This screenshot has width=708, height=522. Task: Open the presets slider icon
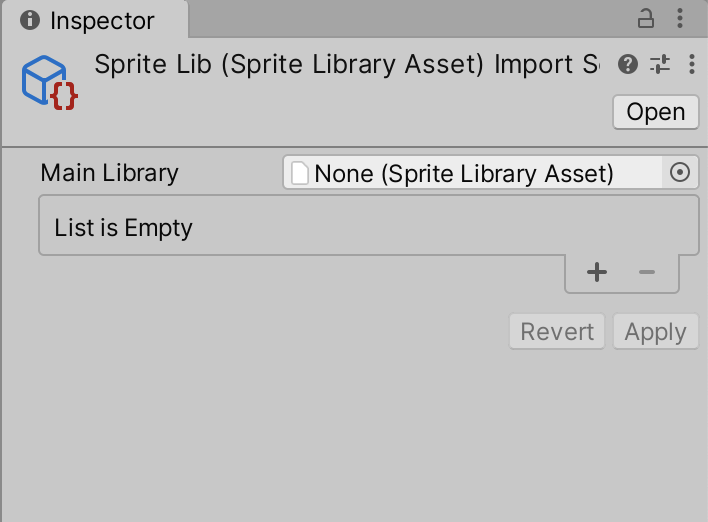pos(660,65)
